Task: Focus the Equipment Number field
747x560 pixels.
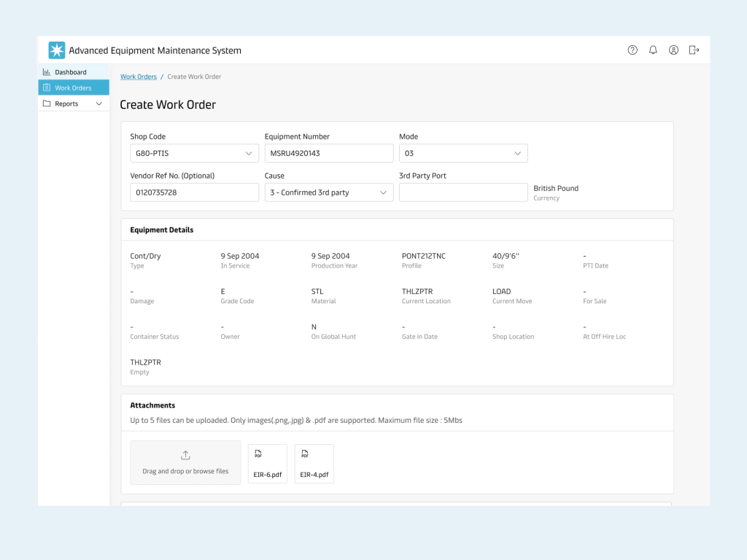Action: coord(329,153)
